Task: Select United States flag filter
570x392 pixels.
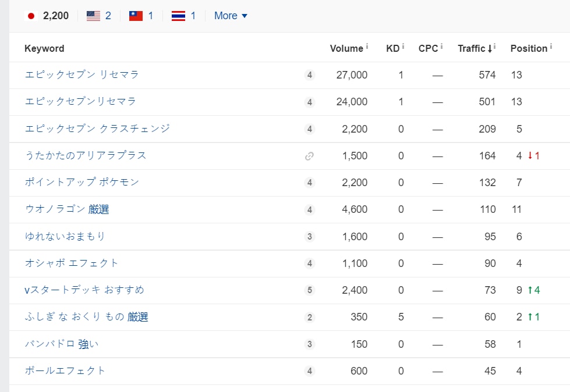Action: [x=99, y=16]
